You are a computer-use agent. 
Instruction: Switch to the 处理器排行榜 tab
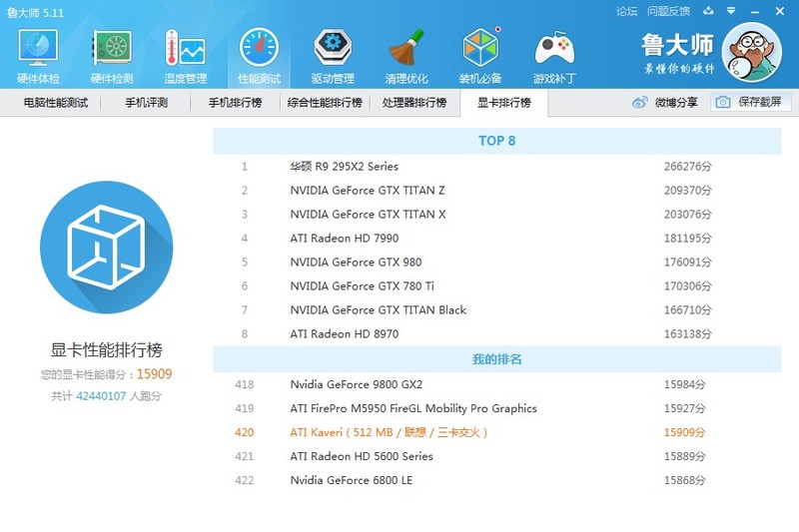click(414, 103)
